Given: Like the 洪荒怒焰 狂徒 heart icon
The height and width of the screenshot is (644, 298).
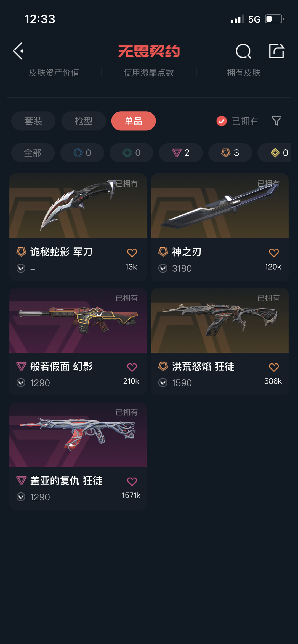Looking at the screenshot, I should [x=274, y=367].
